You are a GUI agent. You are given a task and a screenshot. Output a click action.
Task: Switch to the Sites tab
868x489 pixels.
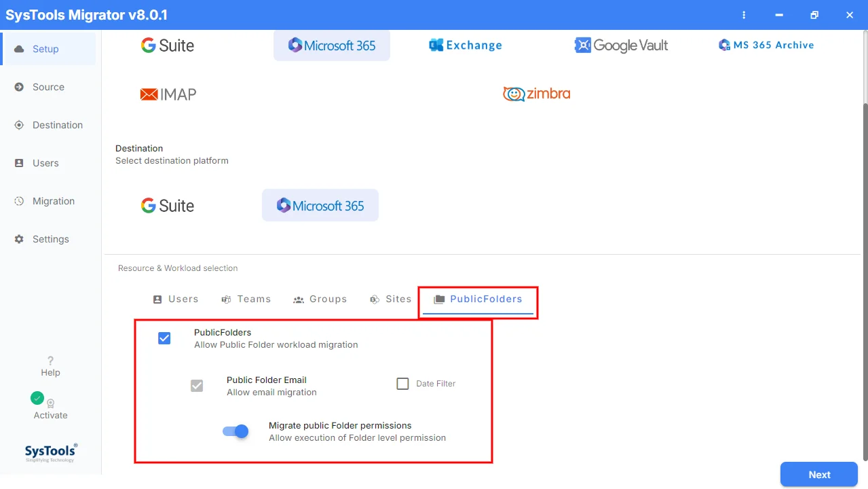(390, 299)
